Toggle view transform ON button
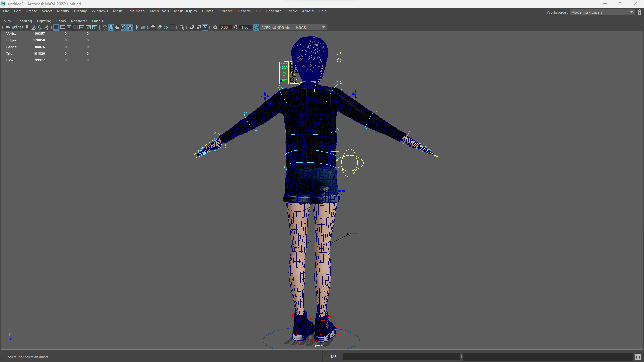Viewport: 644px width, 362px height. click(256, 27)
